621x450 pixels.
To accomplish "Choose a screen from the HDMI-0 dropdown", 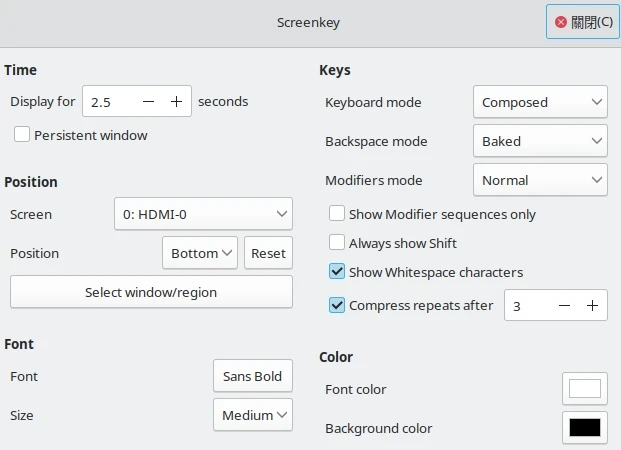I will tap(204, 214).
